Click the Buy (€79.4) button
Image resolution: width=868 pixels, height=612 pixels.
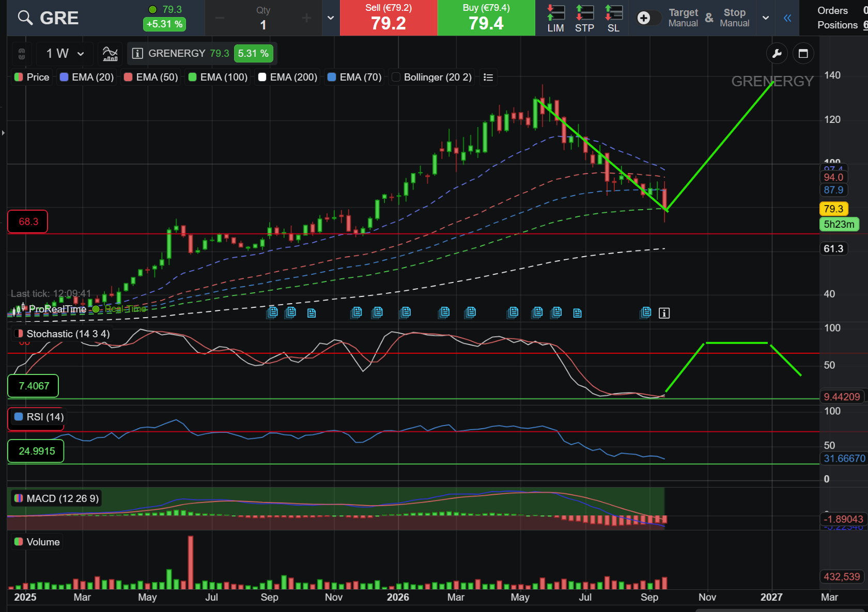point(486,18)
